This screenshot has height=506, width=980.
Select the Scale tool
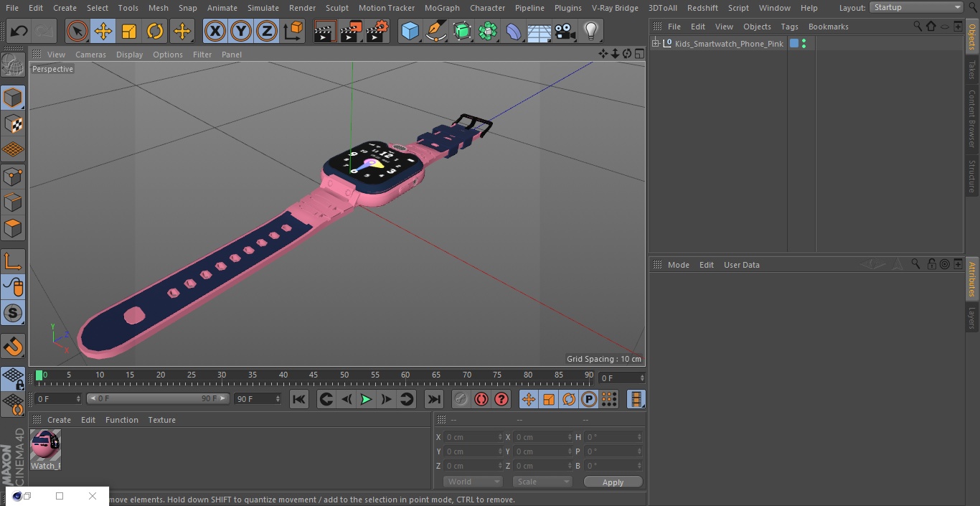click(x=129, y=31)
